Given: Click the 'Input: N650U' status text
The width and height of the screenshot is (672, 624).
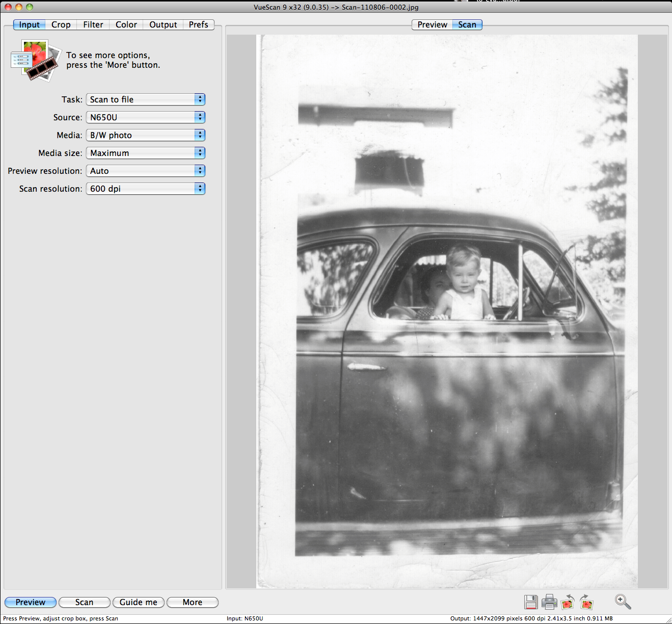Looking at the screenshot, I should [245, 618].
